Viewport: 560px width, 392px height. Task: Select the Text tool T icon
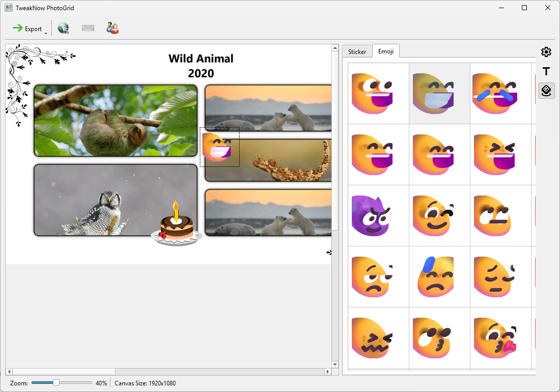click(546, 71)
